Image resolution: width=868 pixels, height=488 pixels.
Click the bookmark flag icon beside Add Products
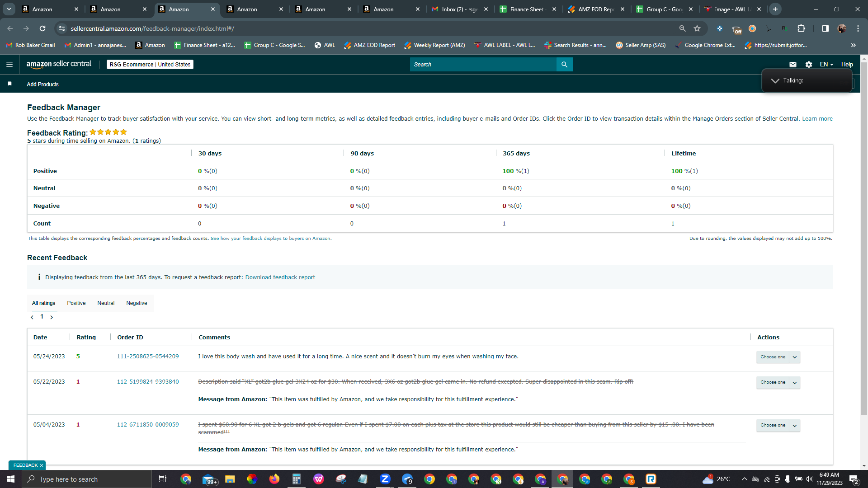coord(9,84)
